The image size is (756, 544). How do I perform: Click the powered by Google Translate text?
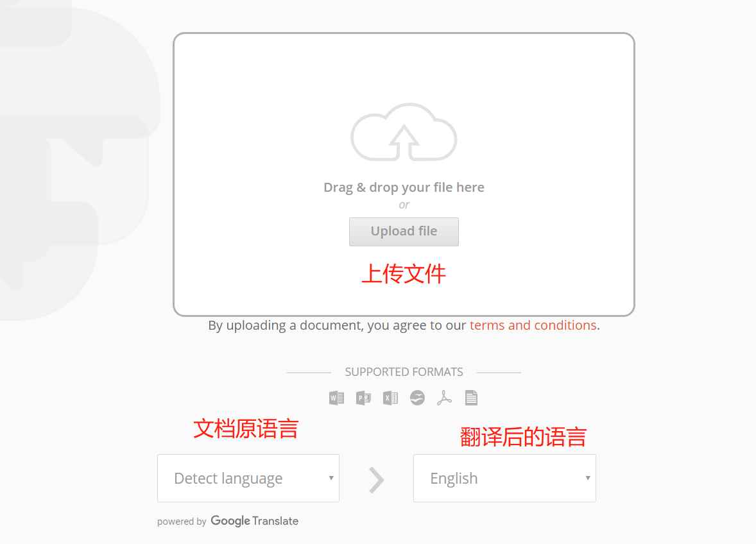point(182,521)
